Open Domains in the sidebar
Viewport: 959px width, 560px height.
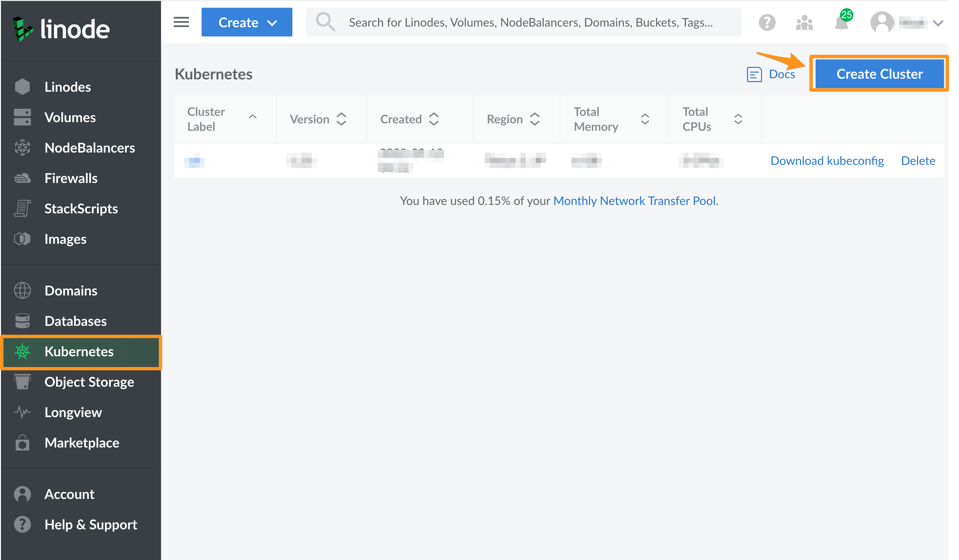pyautogui.click(x=71, y=291)
